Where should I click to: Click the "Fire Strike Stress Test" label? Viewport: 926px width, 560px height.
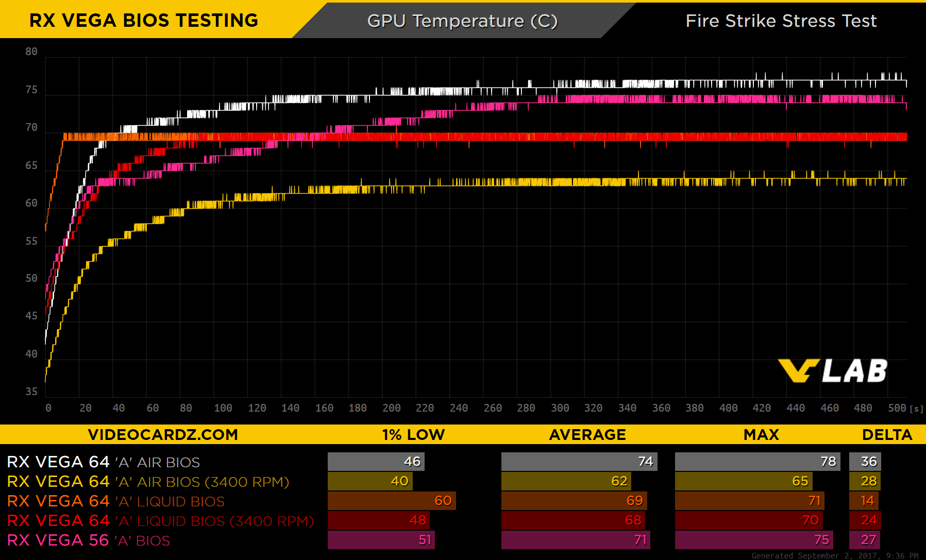pyautogui.click(x=781, y=21)
